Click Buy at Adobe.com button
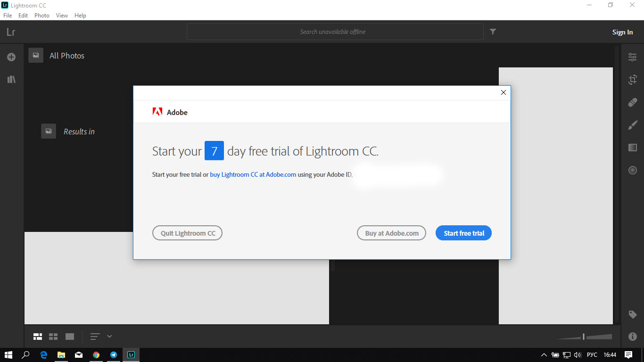 391,233
